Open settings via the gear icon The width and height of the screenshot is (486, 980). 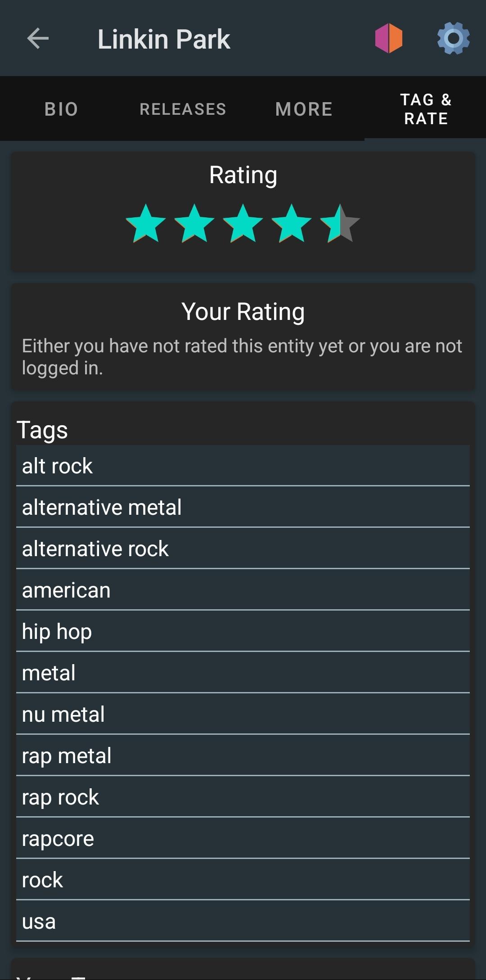[453, 38]
